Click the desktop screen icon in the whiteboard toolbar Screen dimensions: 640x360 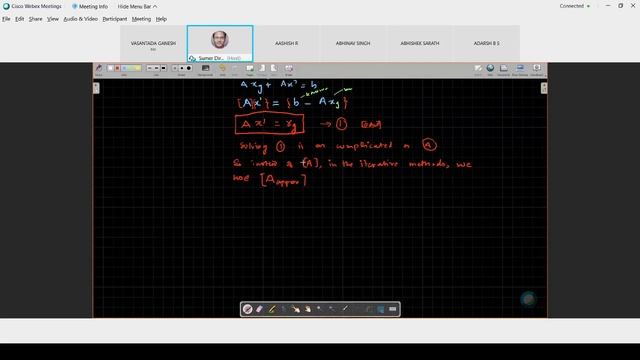[x=520, y=68]
